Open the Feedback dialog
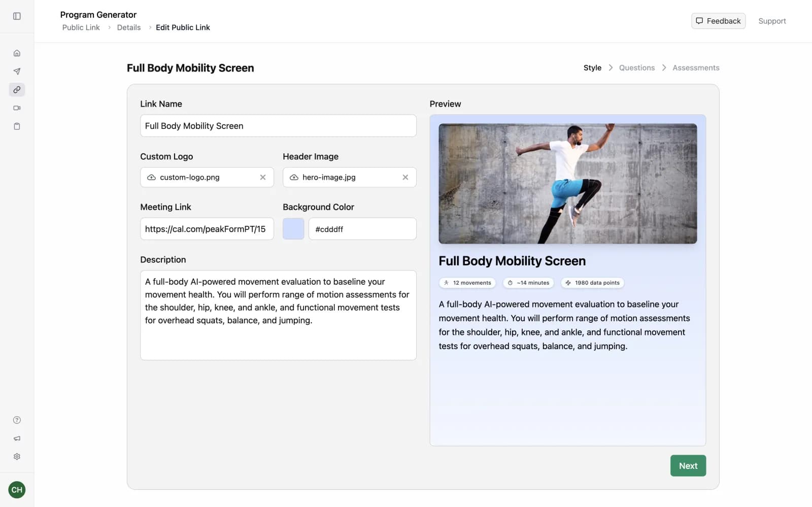Image resolution: width=812 pixels, height=507 pixels. pyautogui.click(x=718, y=21)
